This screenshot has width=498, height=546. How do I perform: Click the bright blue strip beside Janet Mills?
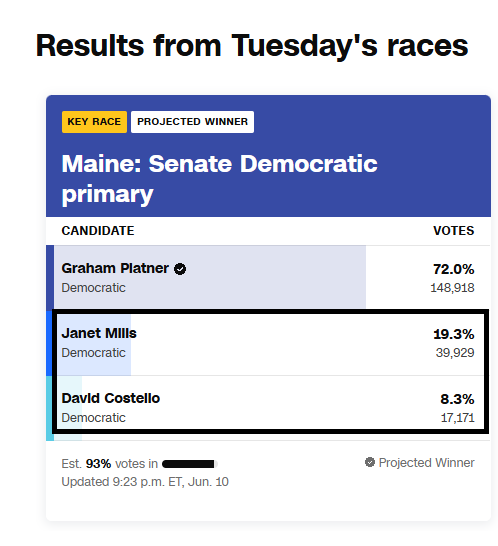pyautogui.click(x=49, y=343)
